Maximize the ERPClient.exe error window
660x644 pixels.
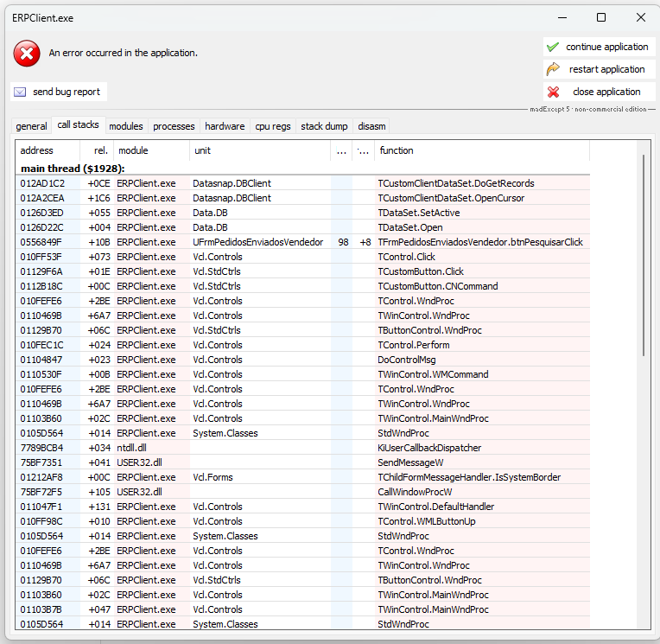[601, 17]
